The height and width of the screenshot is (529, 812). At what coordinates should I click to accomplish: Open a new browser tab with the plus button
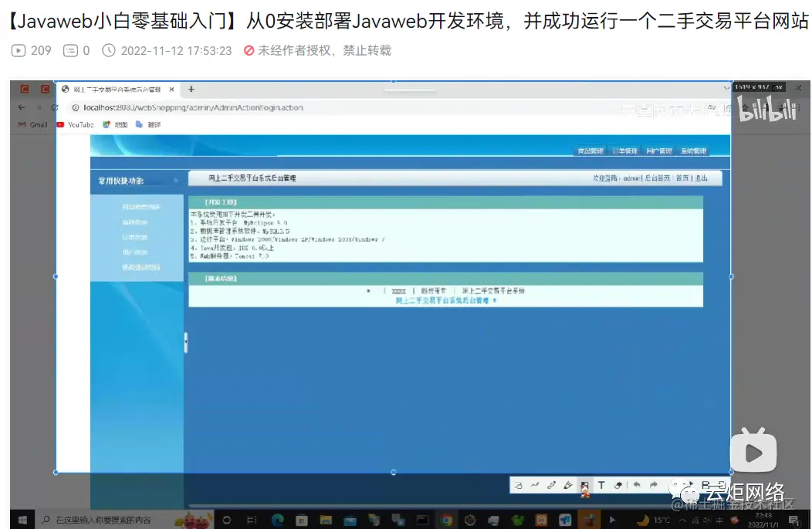(191, 88)
